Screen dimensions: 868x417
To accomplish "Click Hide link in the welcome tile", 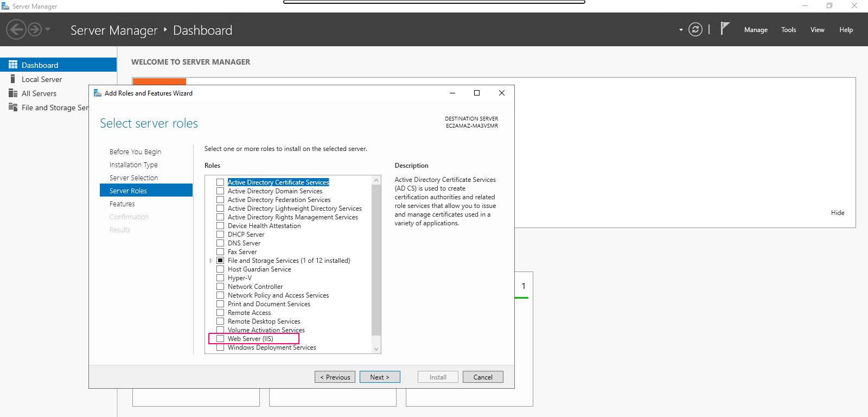I will pos(838,213).
